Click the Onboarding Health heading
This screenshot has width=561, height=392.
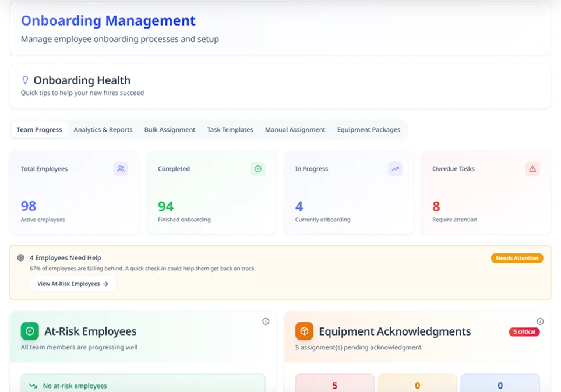coord(82,80)
